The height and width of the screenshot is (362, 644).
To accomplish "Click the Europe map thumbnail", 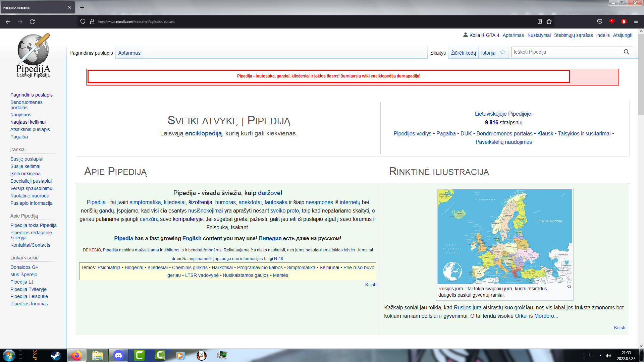I will click(504, 236).
